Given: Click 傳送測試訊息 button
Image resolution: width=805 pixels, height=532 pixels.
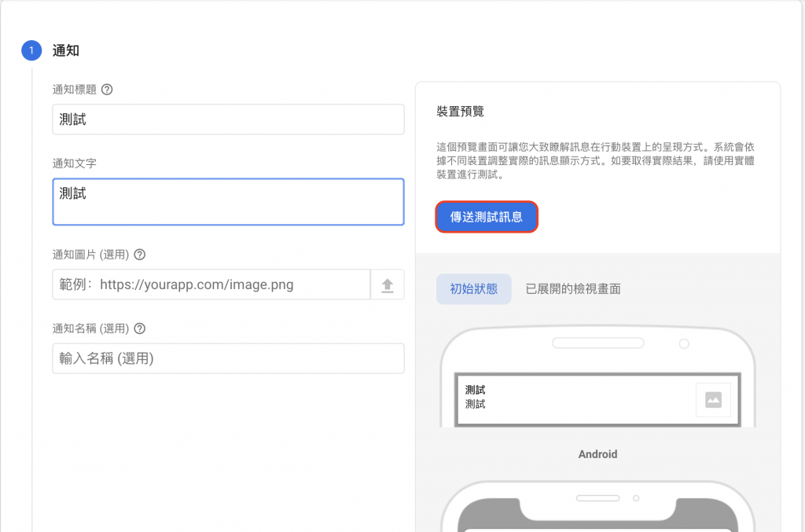Looking at the screenshot, I should pos(486,217).
